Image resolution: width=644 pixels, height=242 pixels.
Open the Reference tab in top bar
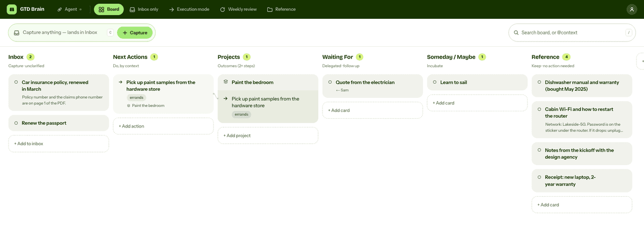click(281, 9)
